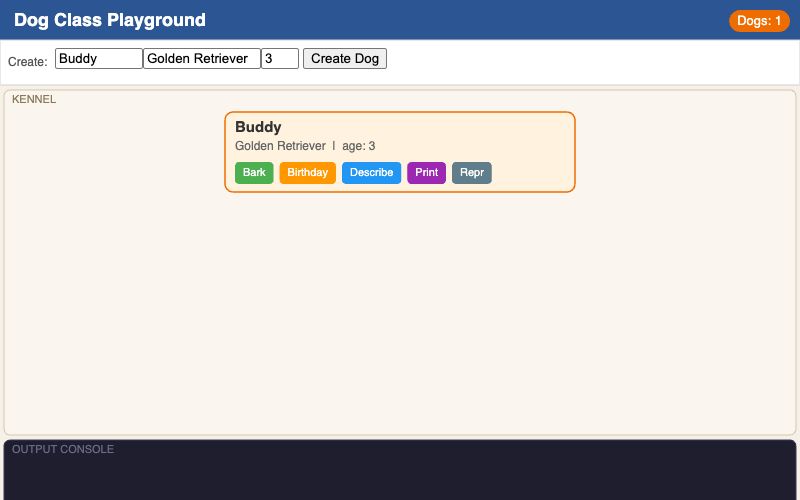The width and height of the screenshot is (800, 500).
Task: Select the age input field showing 3
Action: tap(279, 59)
